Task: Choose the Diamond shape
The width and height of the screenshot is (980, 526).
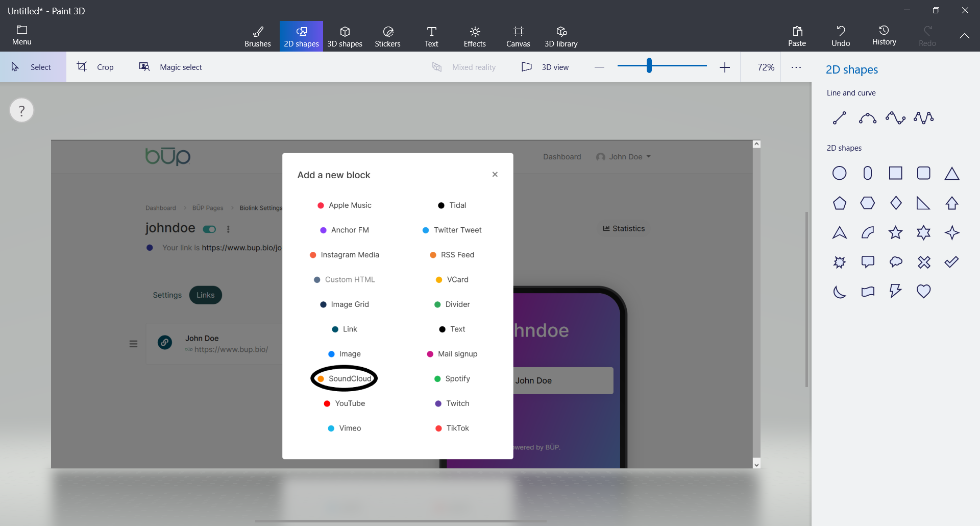Action: (x=896, y=203)
